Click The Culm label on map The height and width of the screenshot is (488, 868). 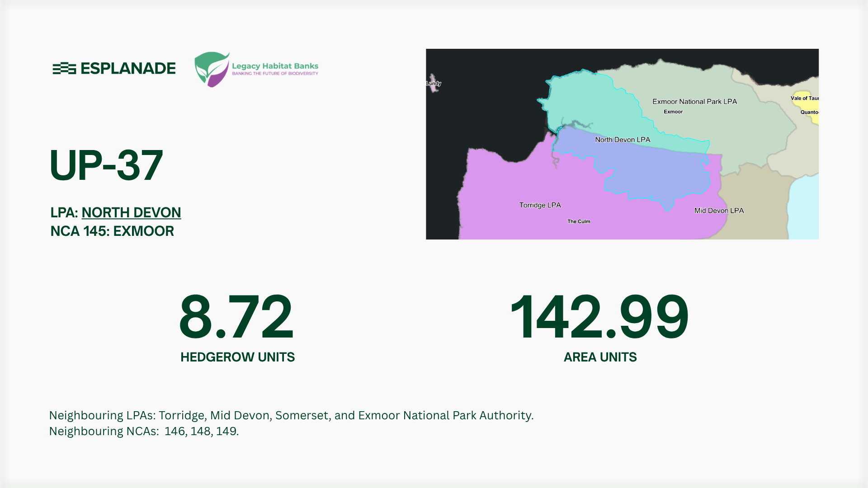pos(579,221)
